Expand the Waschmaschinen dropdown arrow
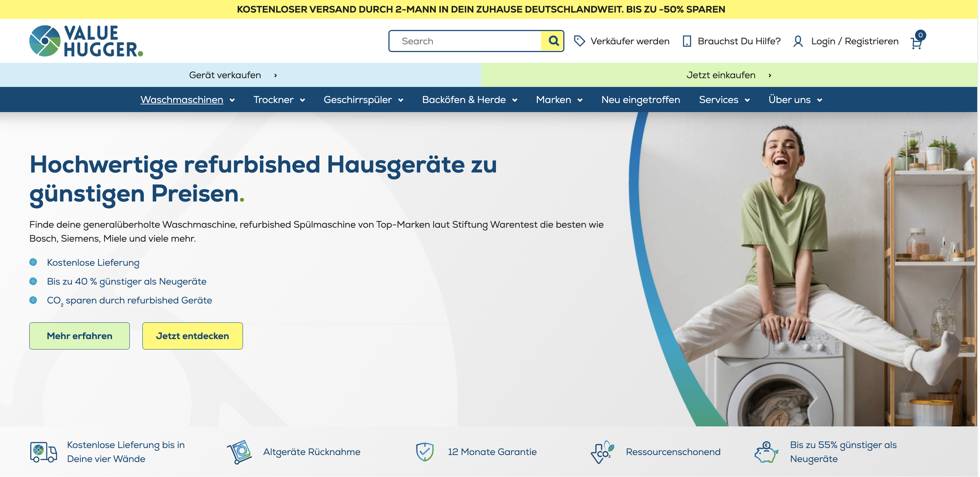The height and width of the screenshot is (477, 980). 232,100
